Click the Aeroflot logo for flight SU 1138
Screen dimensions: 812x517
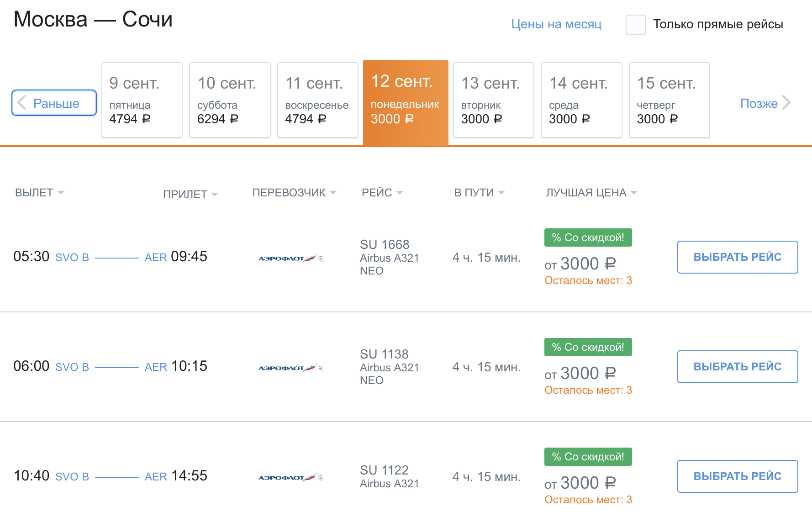(x=291, y=368)
